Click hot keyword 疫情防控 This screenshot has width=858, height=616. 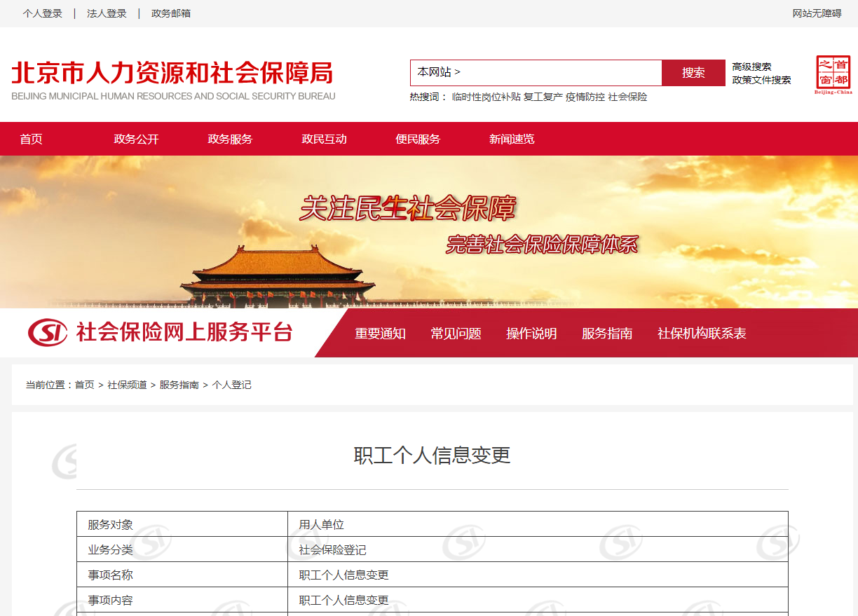(x=585, y=97)
